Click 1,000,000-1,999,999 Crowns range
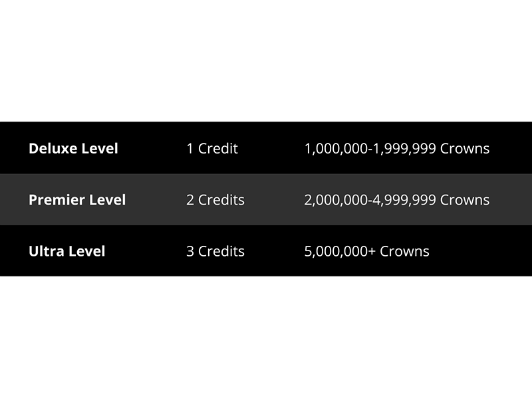Image resolution: width=532 pixels, height=398 pixels. coord(397,149)
